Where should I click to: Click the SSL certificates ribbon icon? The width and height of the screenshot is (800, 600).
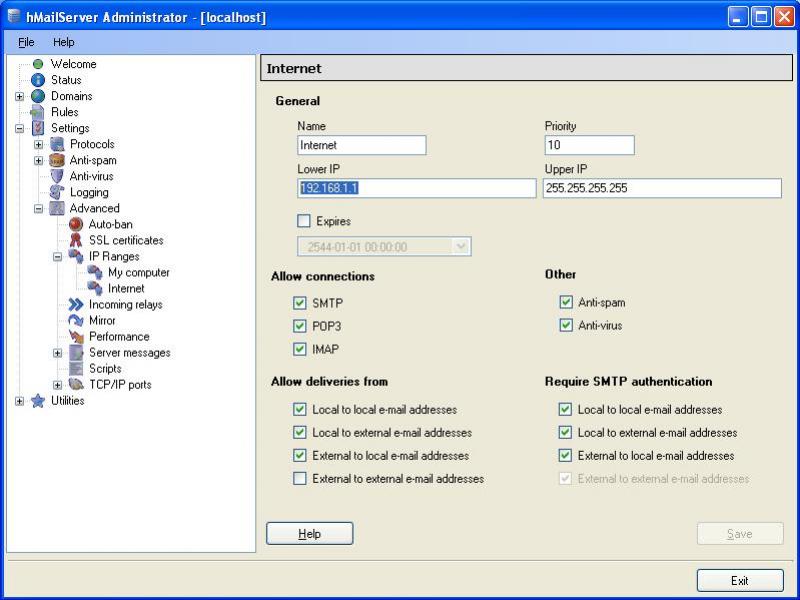pyautogui.click(x=76, y=240)
